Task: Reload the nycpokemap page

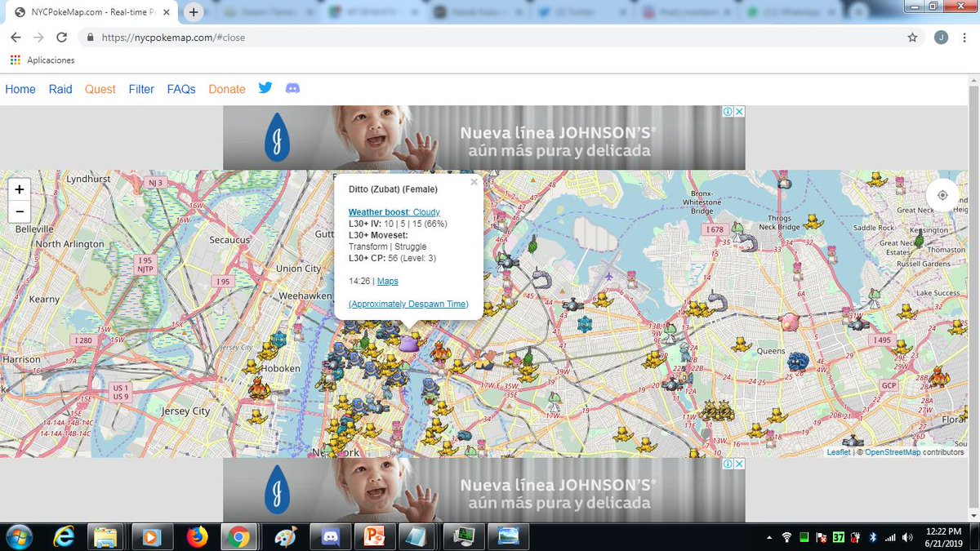Action: tap(61, 38)
